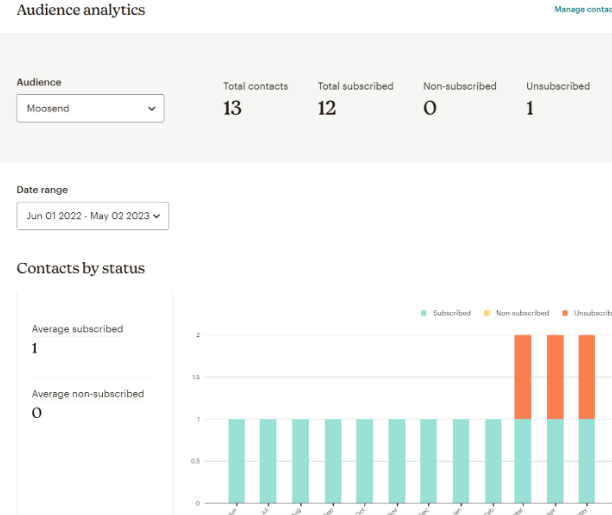Open the Moosend audience dropdown

pyautogui.click(x=90, y=109)
